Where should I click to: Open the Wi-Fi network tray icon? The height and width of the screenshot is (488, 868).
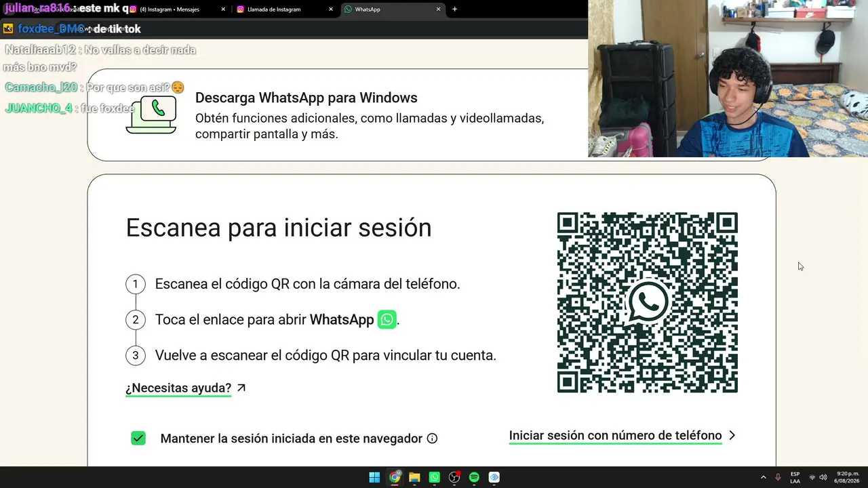(x=812, y=477)
